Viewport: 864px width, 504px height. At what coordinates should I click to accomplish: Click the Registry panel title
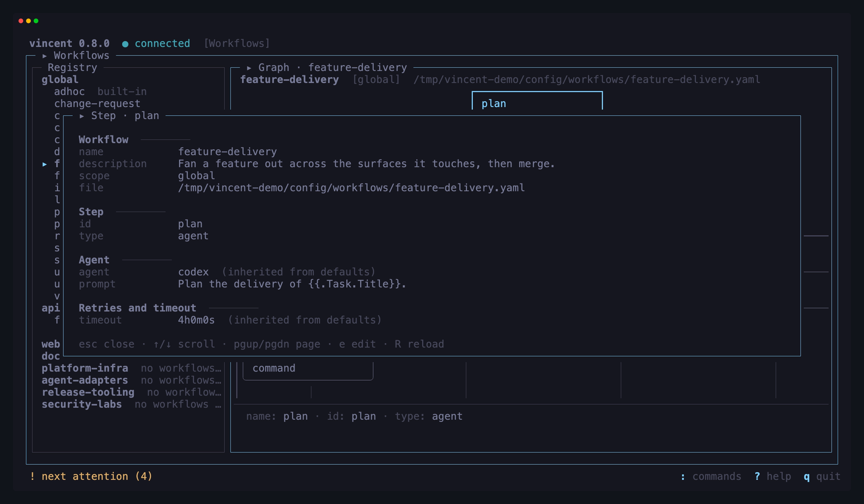[x=72, y=68]
